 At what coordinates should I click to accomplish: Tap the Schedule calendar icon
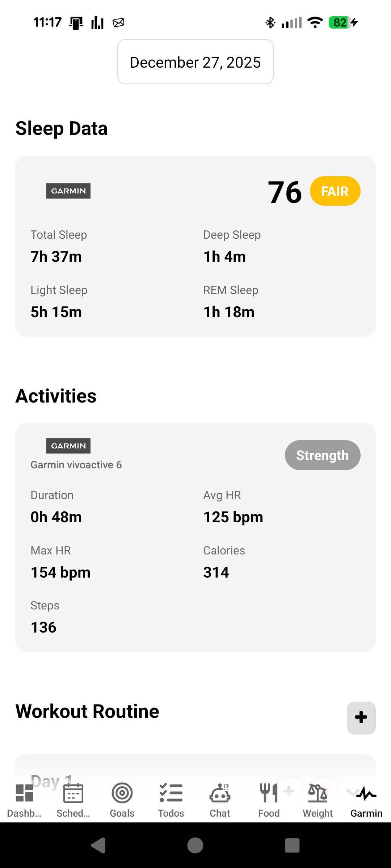click(73, 793)
